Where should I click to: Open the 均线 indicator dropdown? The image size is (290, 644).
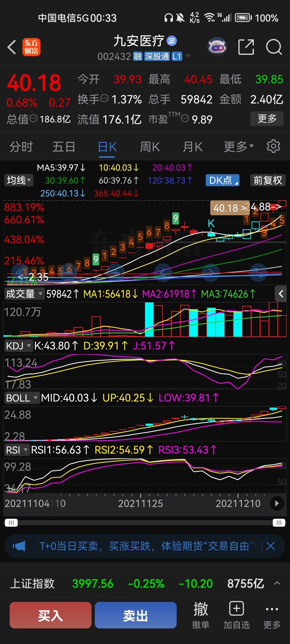[19, 180]
